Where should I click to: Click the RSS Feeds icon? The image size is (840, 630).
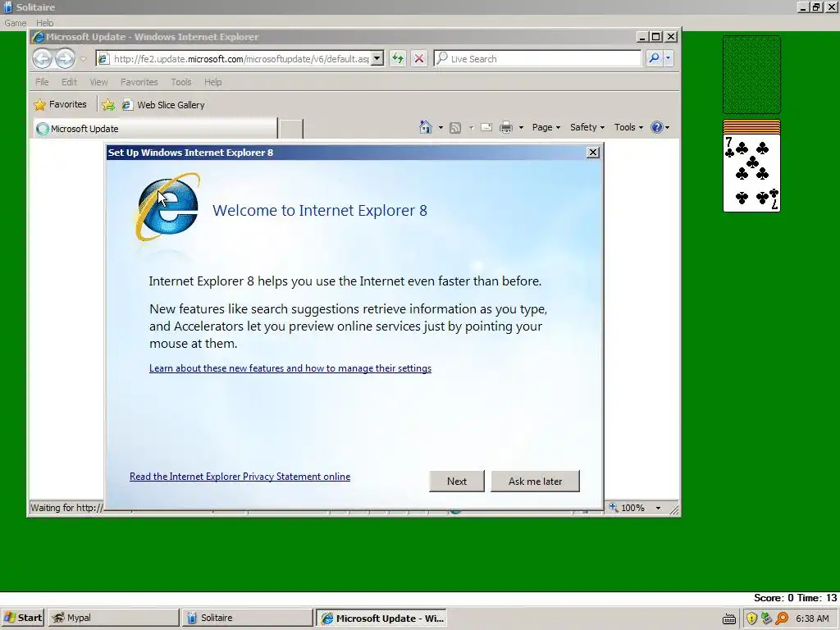click(455, 127)
